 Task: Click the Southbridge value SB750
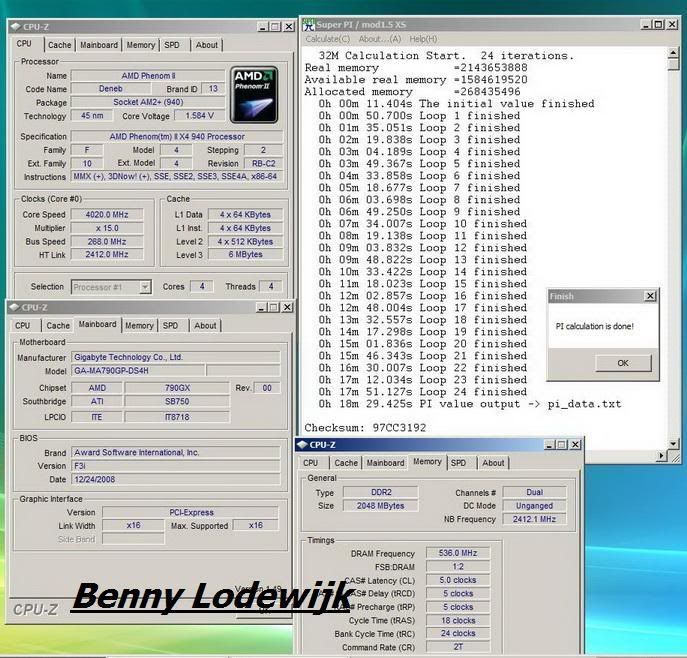click(177, 401)
